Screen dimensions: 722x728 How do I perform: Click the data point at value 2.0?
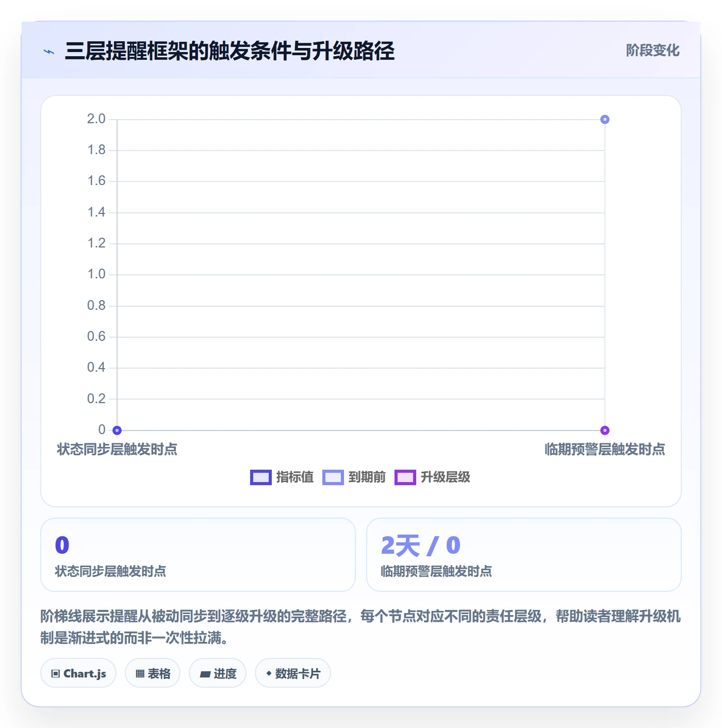pos(605,120)
